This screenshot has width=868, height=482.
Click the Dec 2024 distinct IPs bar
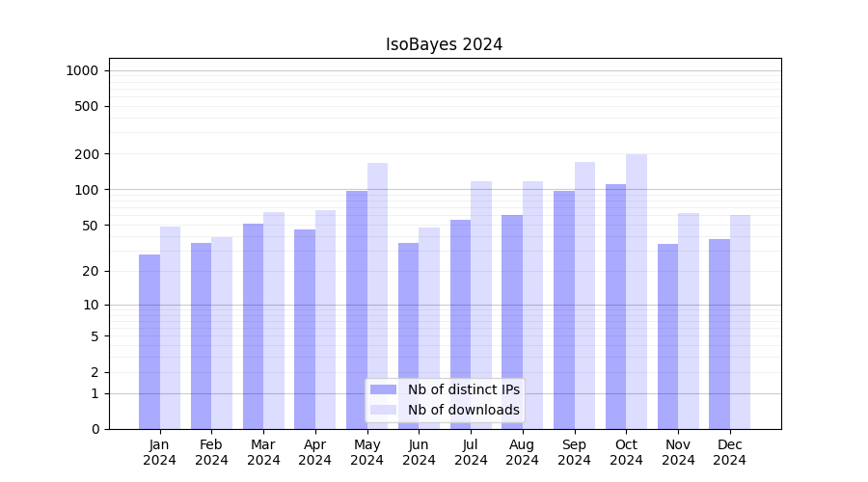(719, 334)
